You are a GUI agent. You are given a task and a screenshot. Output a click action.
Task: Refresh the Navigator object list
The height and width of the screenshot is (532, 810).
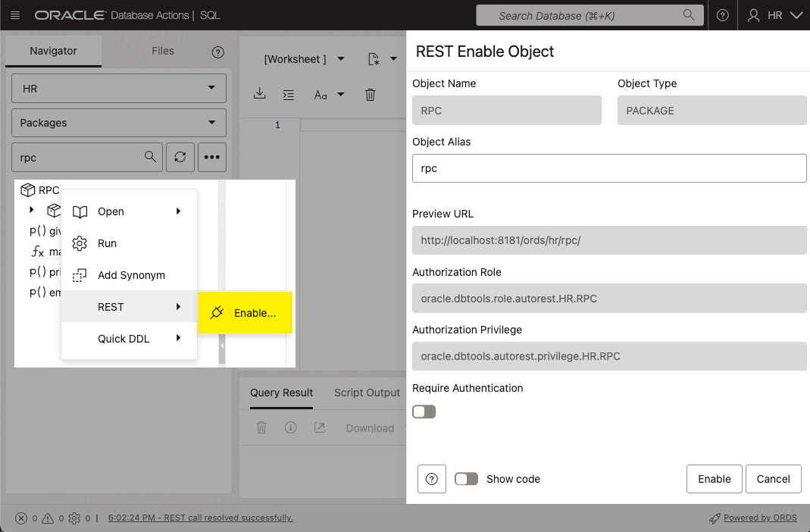(180, 157)
